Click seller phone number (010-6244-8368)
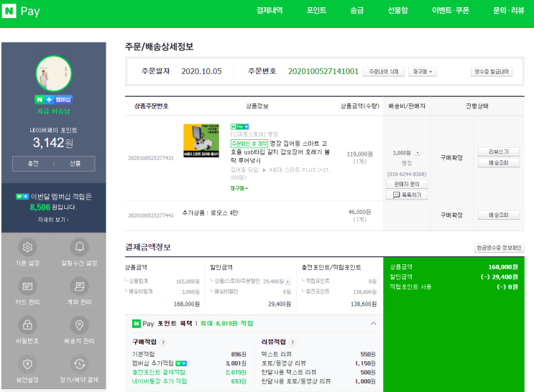Viewport: 534px width, 392px height. [407, 174]
